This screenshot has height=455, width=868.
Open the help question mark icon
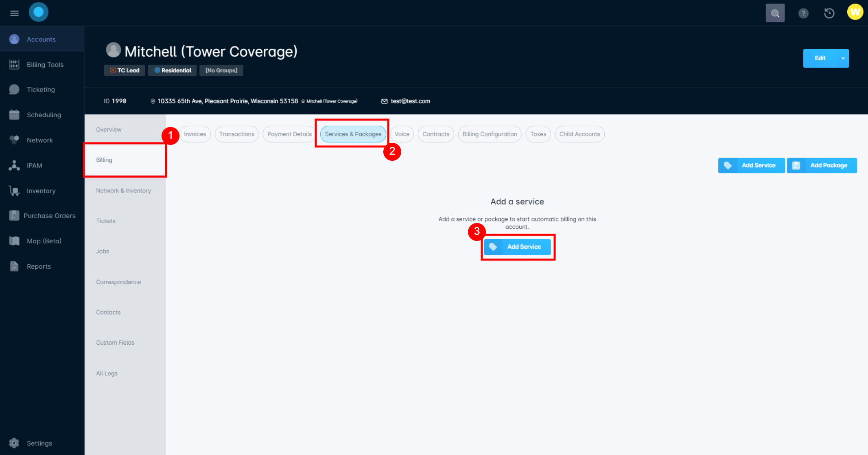point(803,13)
